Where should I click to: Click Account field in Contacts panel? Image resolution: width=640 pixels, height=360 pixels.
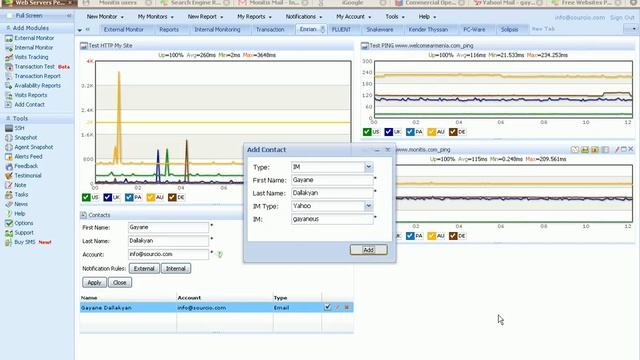(169, 254)
